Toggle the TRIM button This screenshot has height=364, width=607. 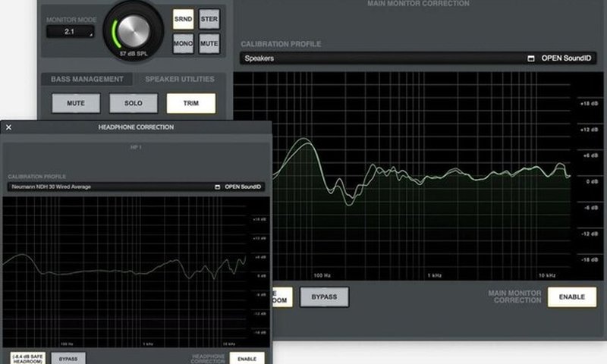click(x=190, y=103)
